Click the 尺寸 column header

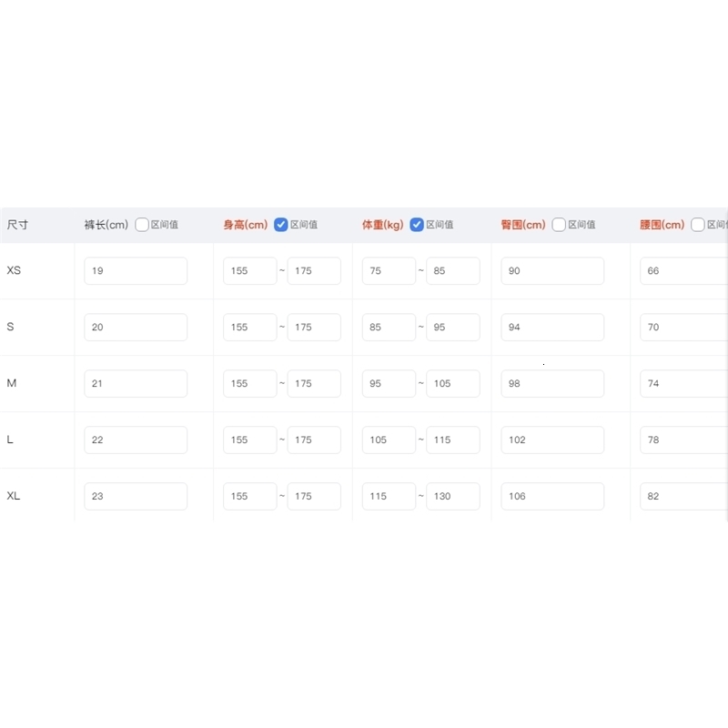(18, 225)
